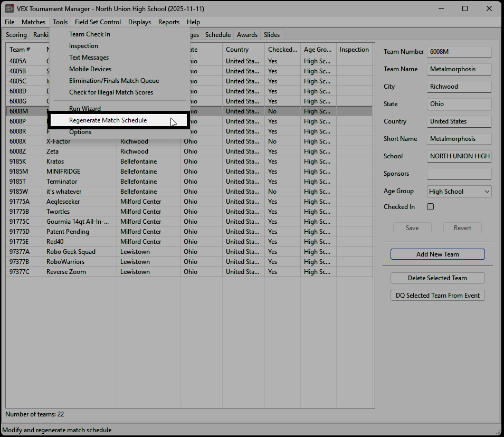
Task: Select team 9185M MINIFRIDGE row
Action: pyautogui.click(x=189, y=172)
